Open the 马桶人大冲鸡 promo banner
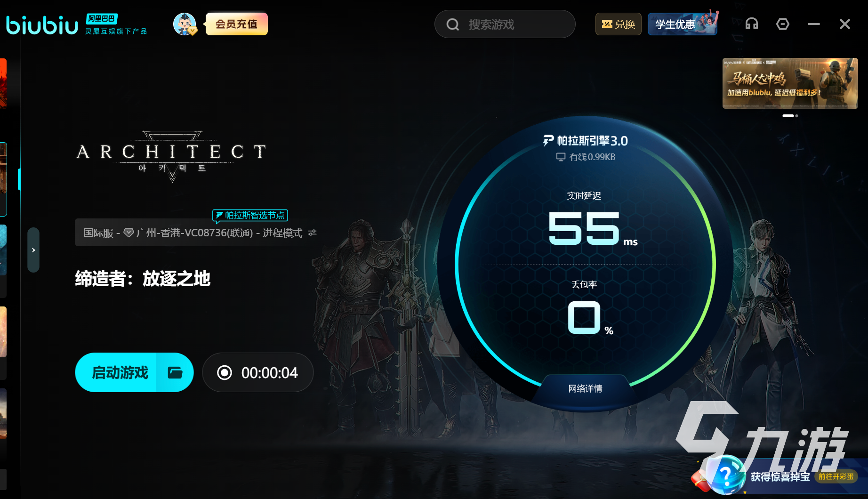The height and width of the screenshot is (499, 868). coord(790,83)
